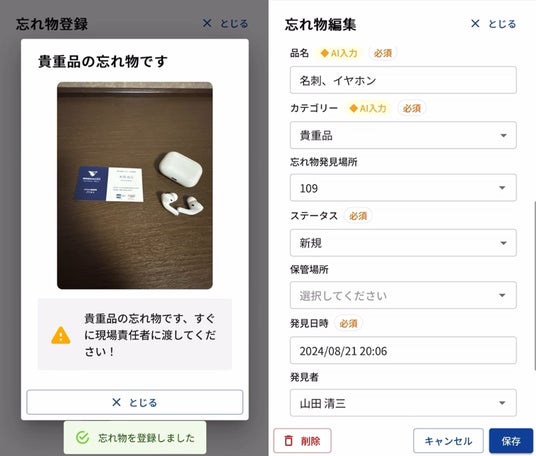Click the キャンセル button
Screen dimensions: 536x456
click(448, 441)
